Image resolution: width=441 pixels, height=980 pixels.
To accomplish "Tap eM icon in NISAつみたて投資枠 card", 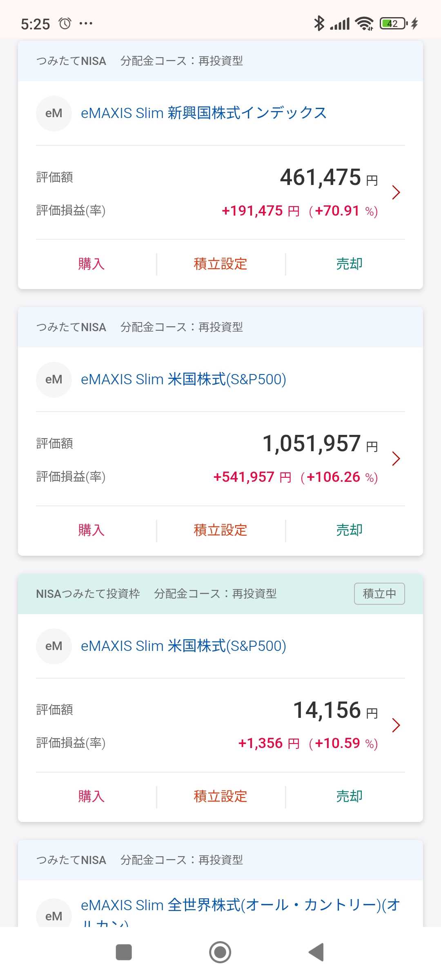I will [54, 646].
